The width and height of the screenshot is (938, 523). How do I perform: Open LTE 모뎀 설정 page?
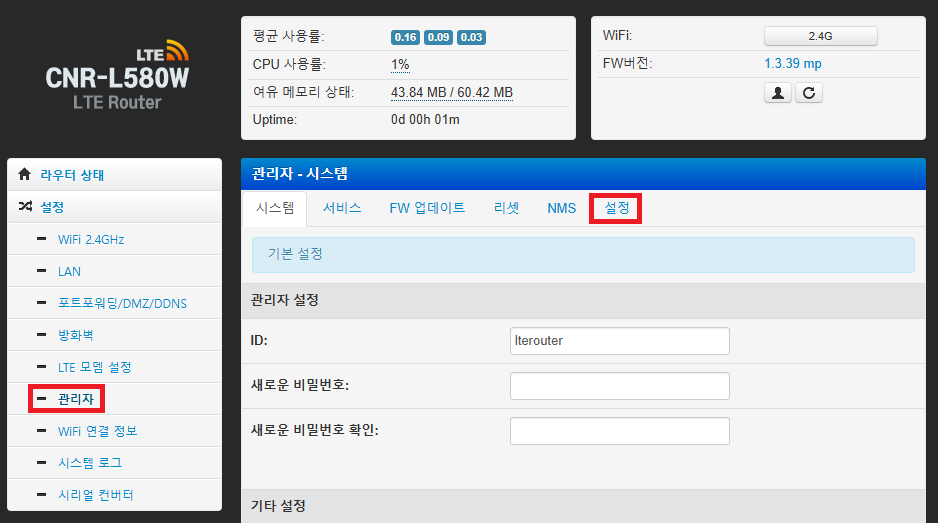(x=95, y=367)
